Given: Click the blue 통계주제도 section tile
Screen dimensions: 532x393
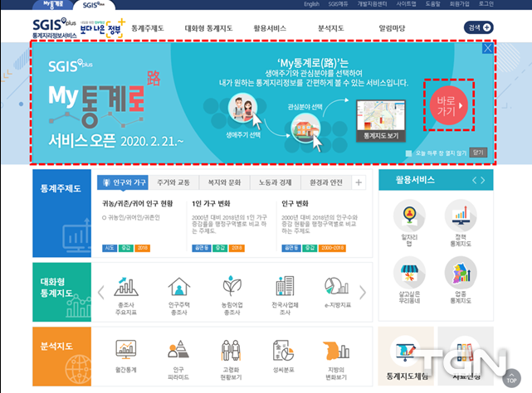Looking at the screenshot, I should tap(61, 213).
